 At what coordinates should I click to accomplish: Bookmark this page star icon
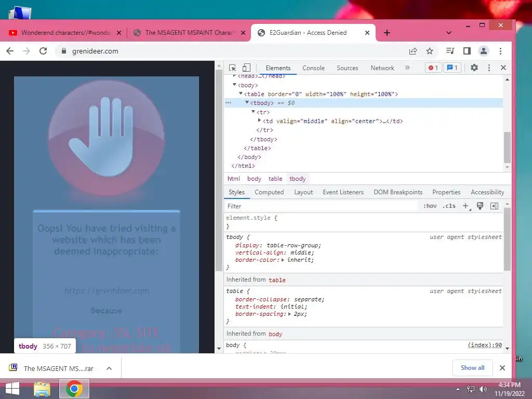[x=430, y=51]
